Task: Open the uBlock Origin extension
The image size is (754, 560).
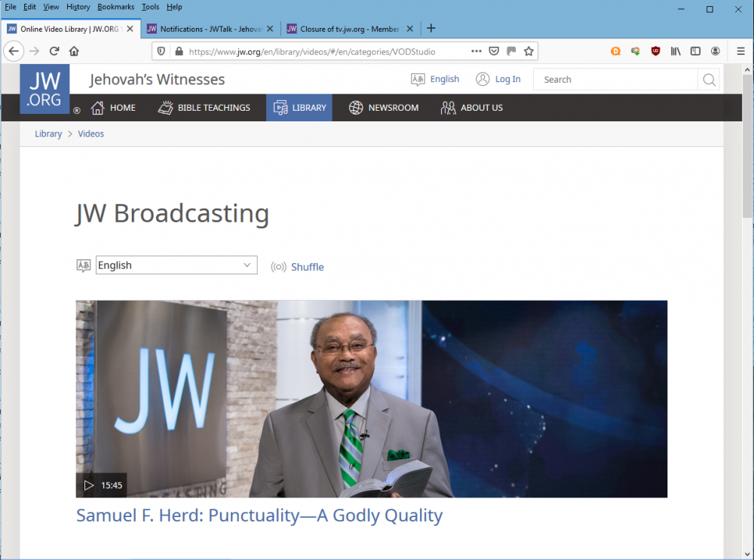Action: (655, 50)
